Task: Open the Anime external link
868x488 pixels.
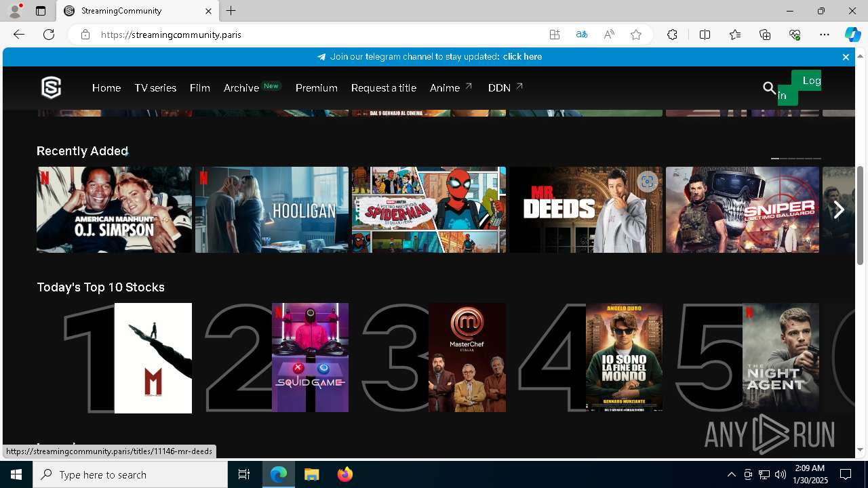Action: click(451, 88)
